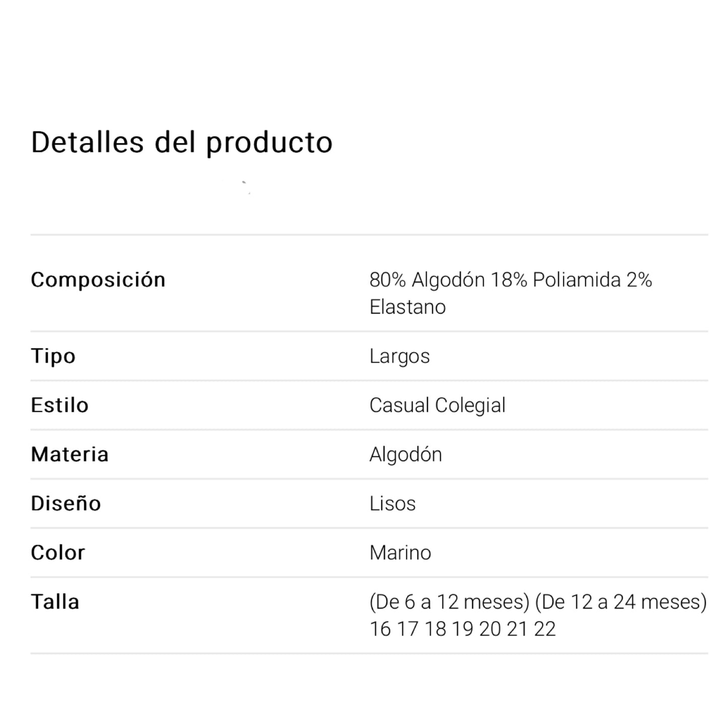Click the "Lisos" design value

click(x=392, y=503)
